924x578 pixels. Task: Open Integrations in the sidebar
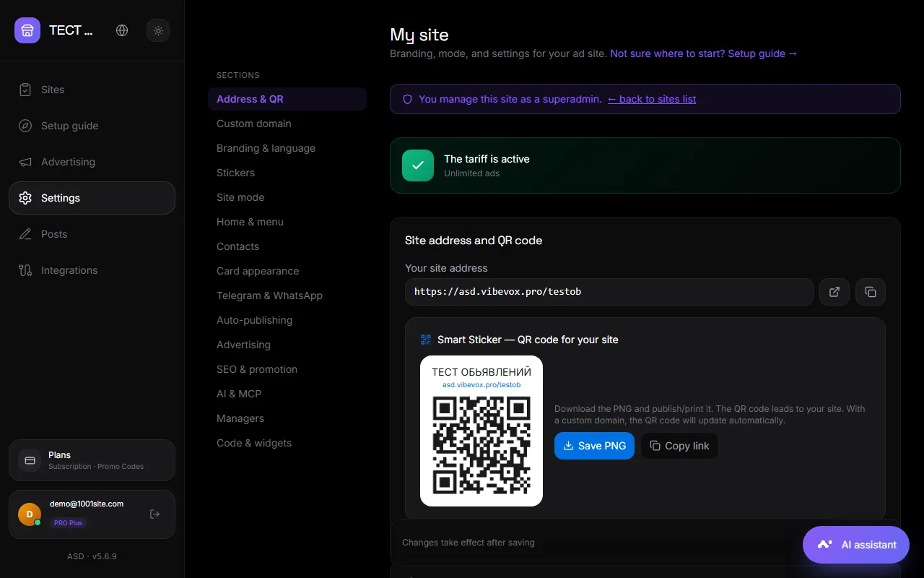click(x=92, y=270)
